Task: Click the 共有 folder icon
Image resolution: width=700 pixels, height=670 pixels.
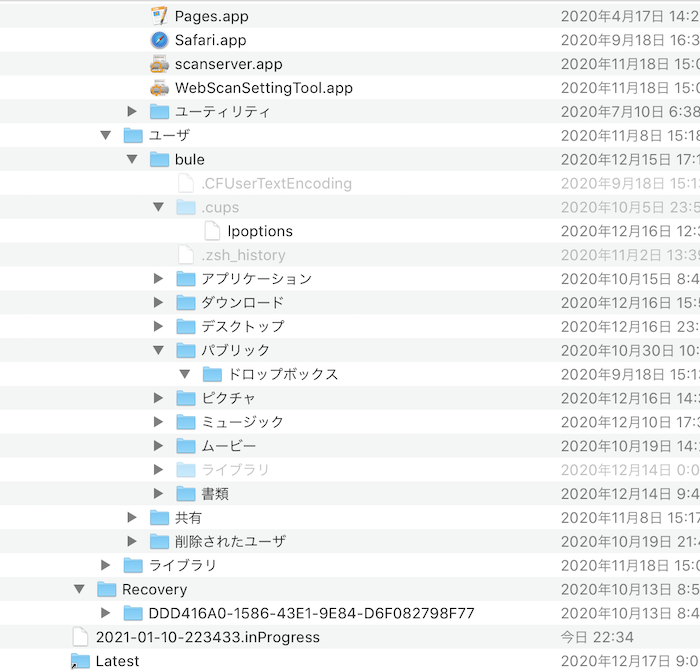Action: [x=159, y=517]
